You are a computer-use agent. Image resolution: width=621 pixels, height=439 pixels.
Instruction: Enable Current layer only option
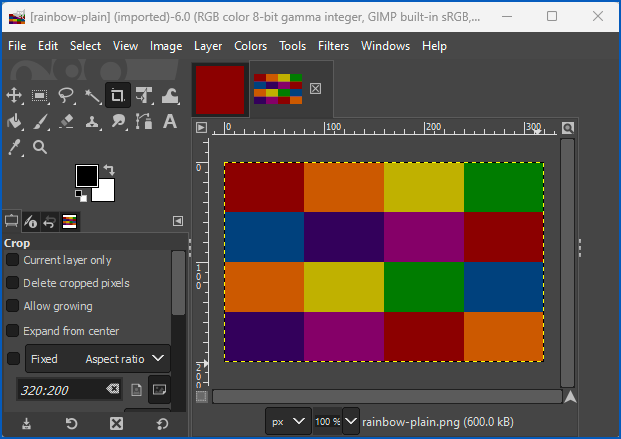[x=14, y=260]
